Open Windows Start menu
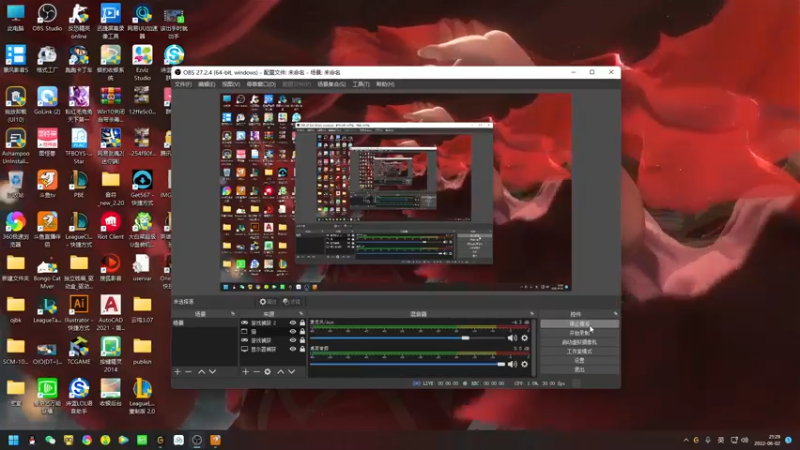This screenshot has height=450, width=800. 13,440
